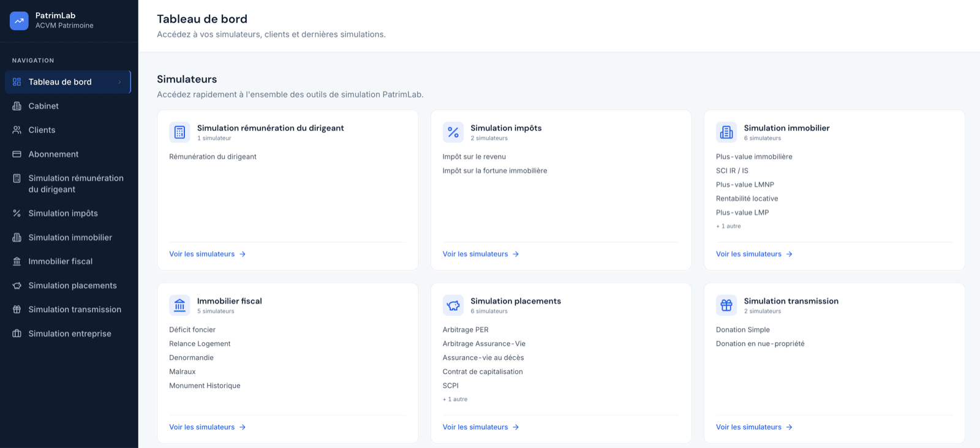Click the PatrimLab logo icon
The height and width of the screenshot is (448, 980).
[x=19, y=21]
